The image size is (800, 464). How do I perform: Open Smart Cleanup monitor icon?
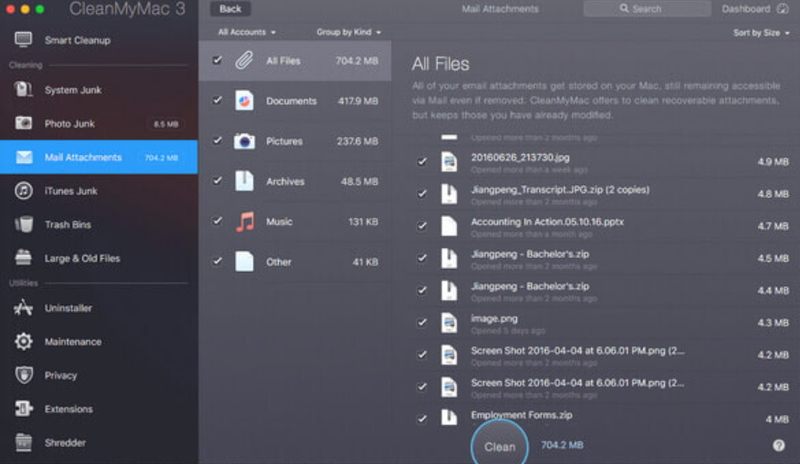[23, 40]
